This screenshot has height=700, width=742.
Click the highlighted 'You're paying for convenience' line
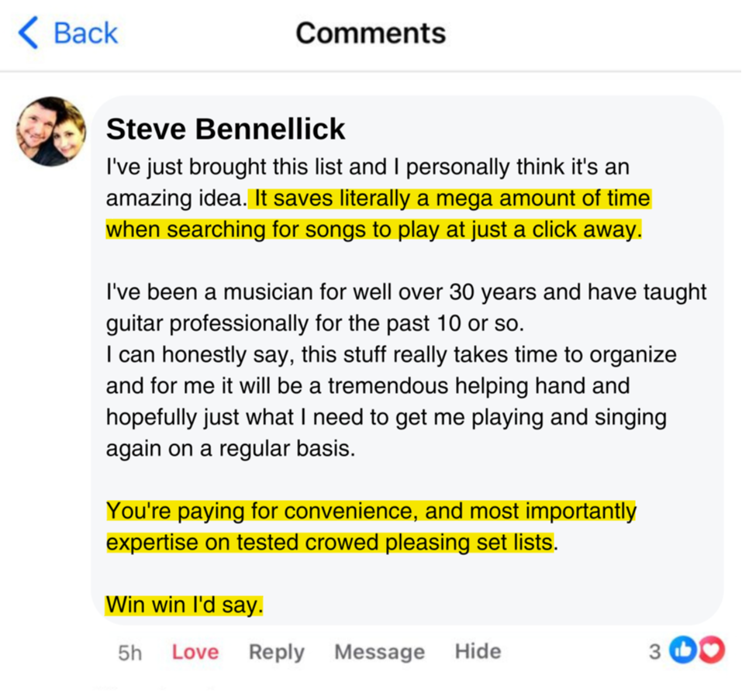click(371, 512)
